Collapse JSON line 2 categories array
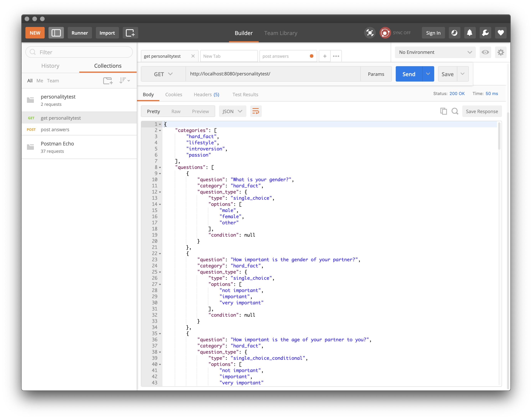 point(160,131)
